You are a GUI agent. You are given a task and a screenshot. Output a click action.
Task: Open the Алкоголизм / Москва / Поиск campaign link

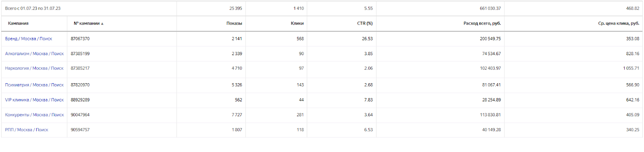[35, 53]
